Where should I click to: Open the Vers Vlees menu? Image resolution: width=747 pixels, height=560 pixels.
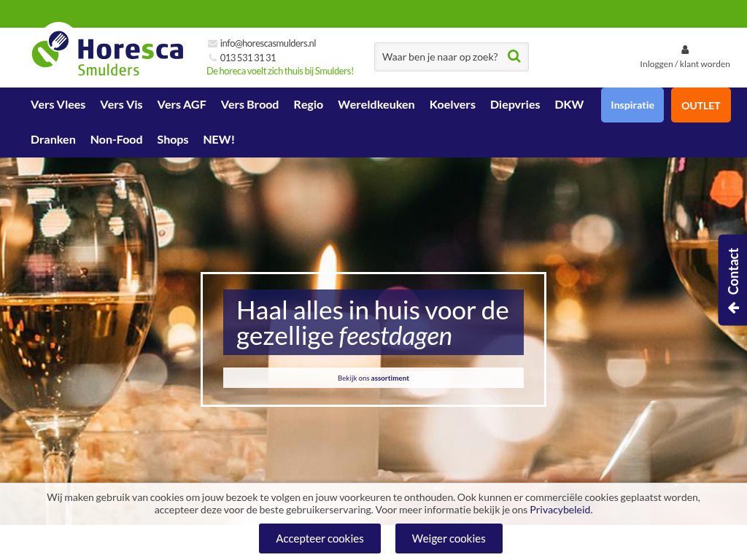(58, 105)
